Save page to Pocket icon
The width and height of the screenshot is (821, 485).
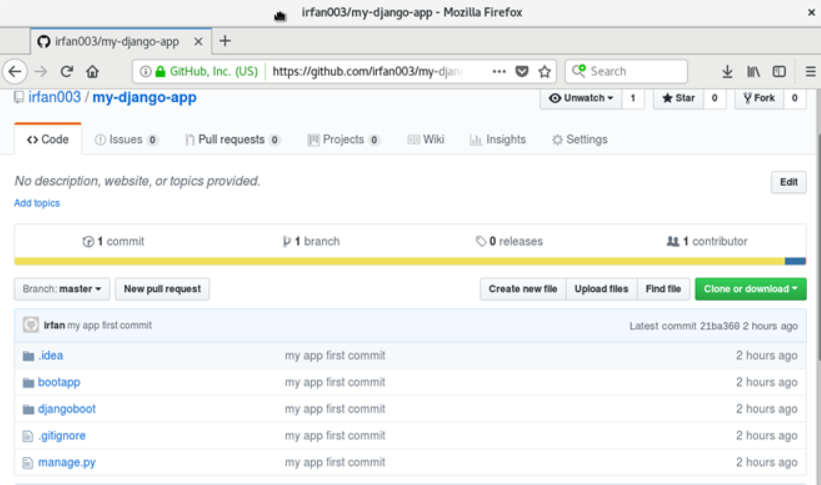[x=522, y=71]
